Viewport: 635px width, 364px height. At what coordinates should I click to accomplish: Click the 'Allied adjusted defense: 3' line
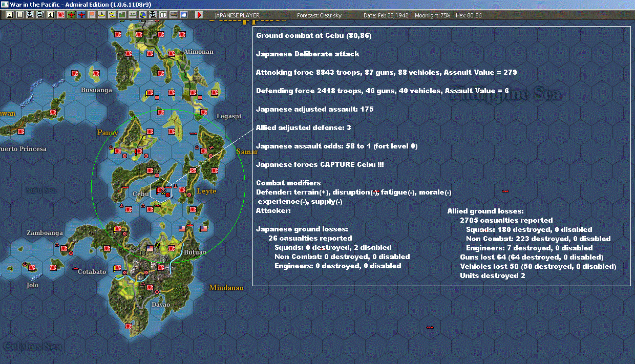(304, 127)
